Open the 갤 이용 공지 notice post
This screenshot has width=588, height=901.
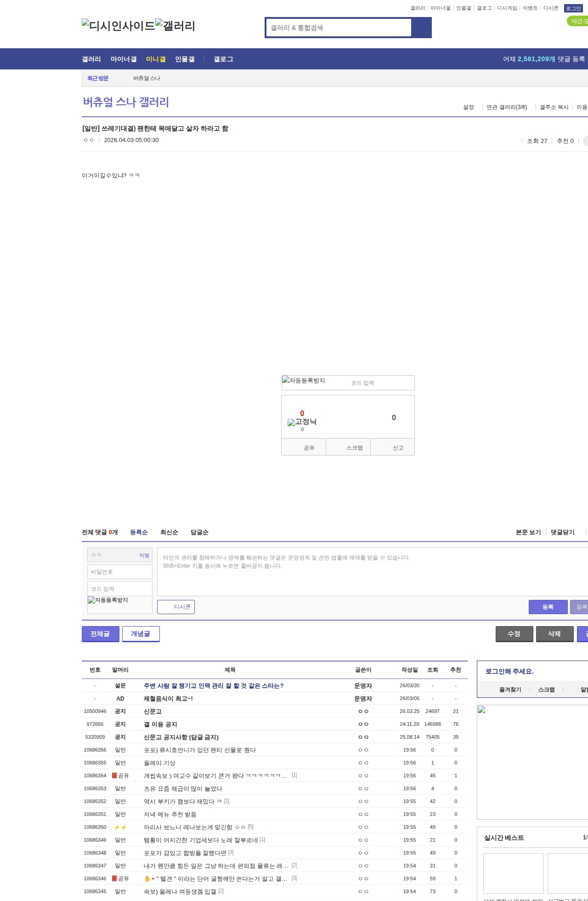coord(160,724)
